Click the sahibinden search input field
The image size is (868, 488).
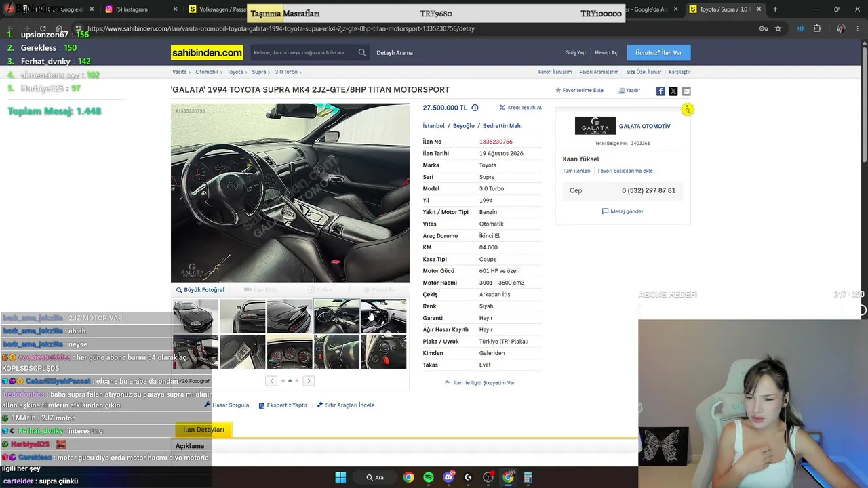[x=302, y=52]
